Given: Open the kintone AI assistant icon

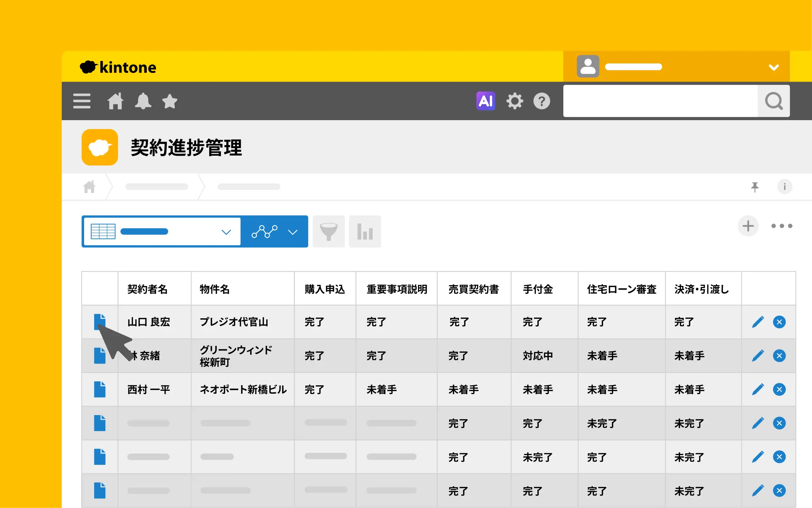Looking at the screenshot, I should [486, 101].
